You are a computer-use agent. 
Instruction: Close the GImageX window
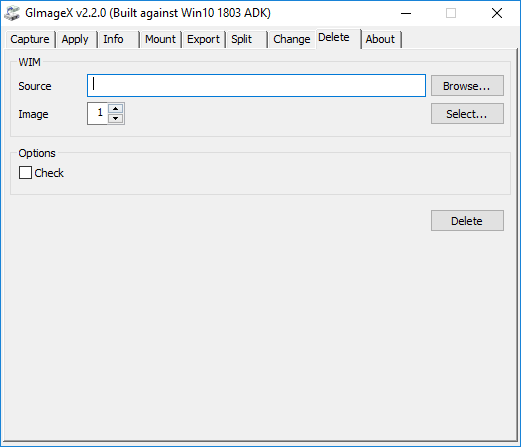click(x=497, y=13)
